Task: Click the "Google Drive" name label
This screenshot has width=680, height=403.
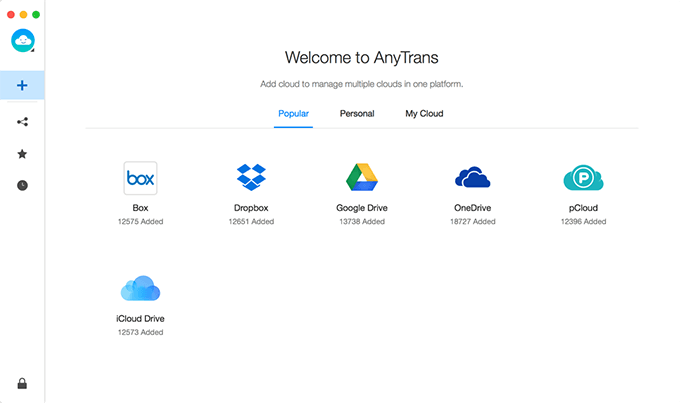Action: point(362,208)
